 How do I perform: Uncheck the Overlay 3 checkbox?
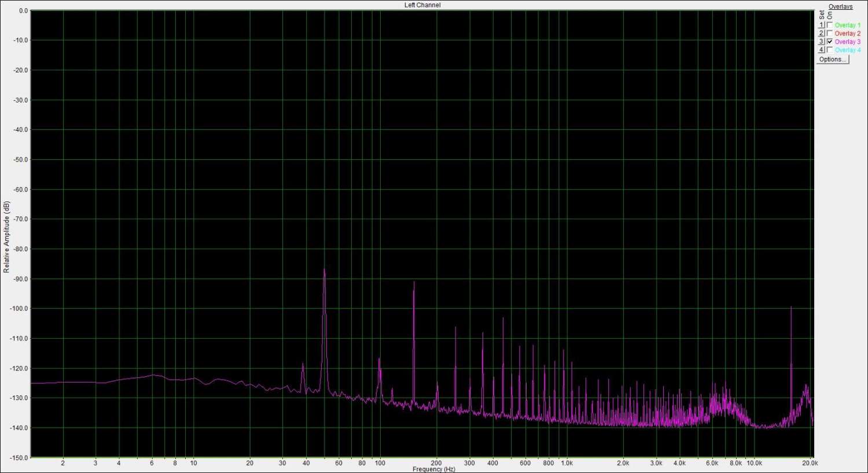(830, 42)
